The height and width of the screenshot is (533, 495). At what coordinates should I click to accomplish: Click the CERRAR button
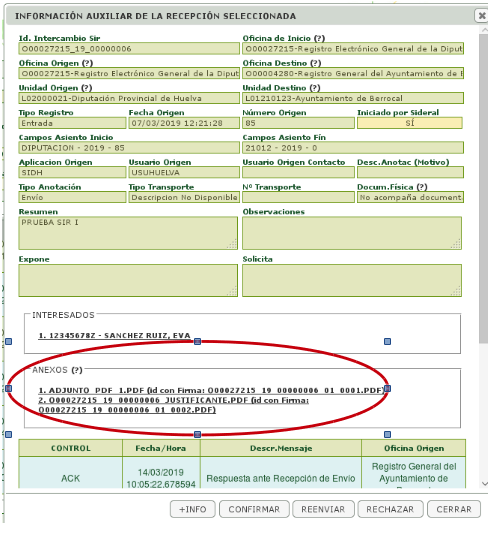coord(454,509)
